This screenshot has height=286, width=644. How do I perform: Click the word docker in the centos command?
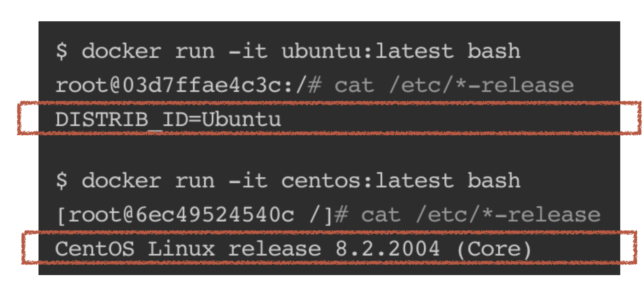(122, 181)
